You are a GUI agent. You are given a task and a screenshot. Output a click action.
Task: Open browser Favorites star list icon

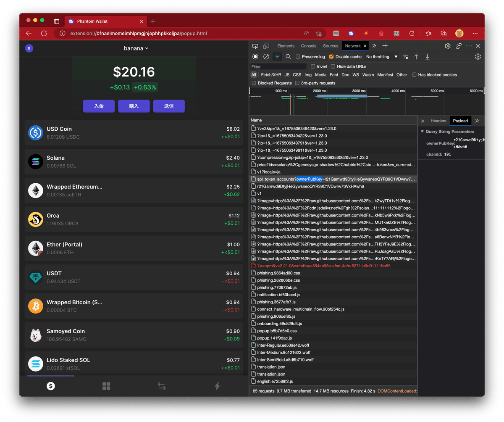point(428,33)
